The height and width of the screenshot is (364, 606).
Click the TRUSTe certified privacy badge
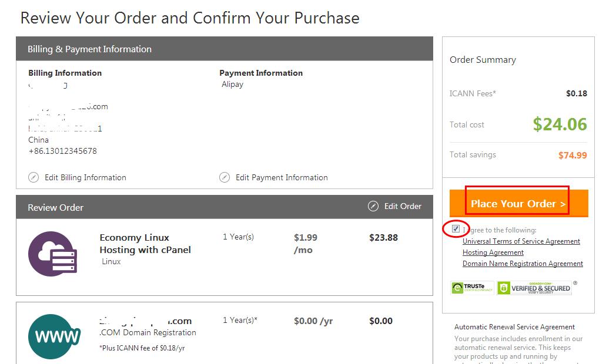point(472,288)
